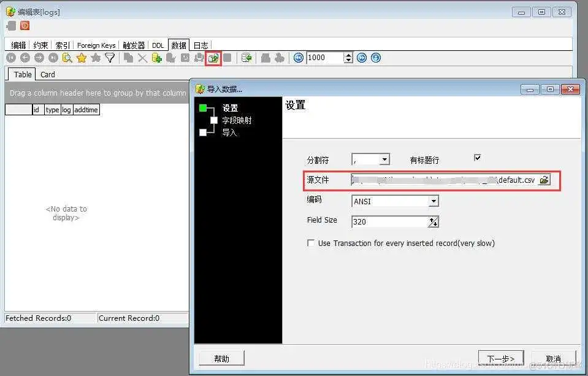The width and height of the screenshot is (588, 376).
Task: Jump to last record in the toolbar
Action: (53, 58)
